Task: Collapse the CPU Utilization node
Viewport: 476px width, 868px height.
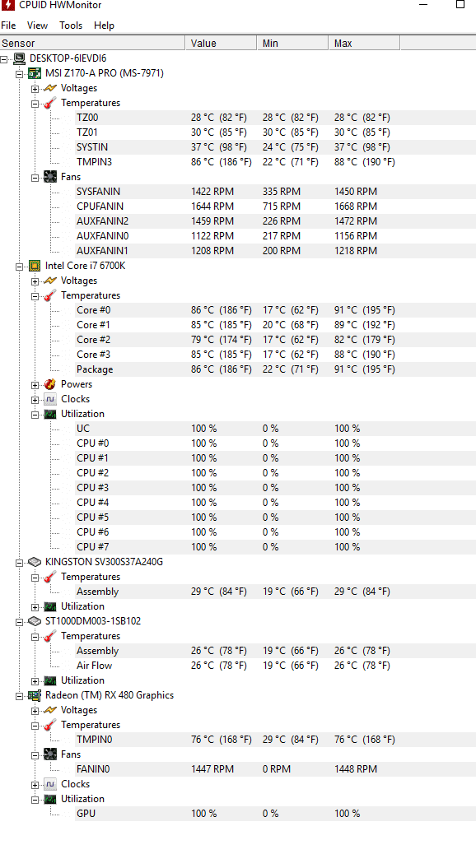Action: [x=35, y=414]
